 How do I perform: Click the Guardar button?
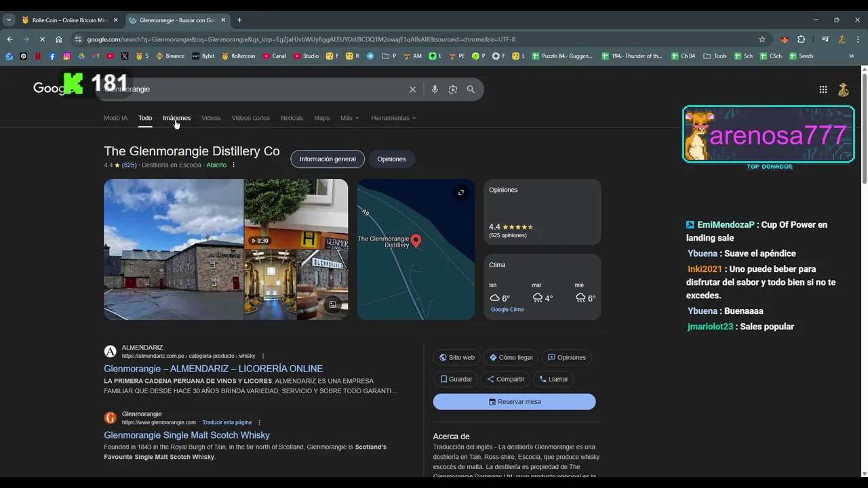[x=455, y=379]
